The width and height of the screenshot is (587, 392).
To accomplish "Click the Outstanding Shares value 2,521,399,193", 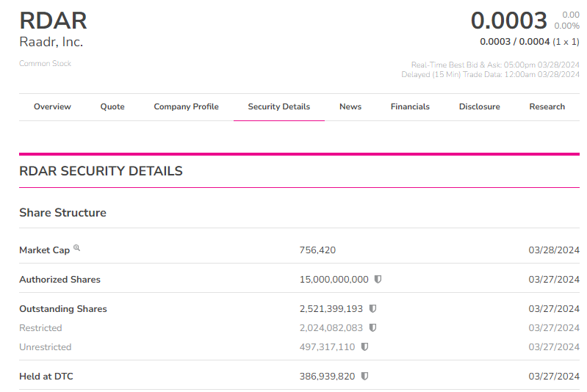I will click(331, 308).
